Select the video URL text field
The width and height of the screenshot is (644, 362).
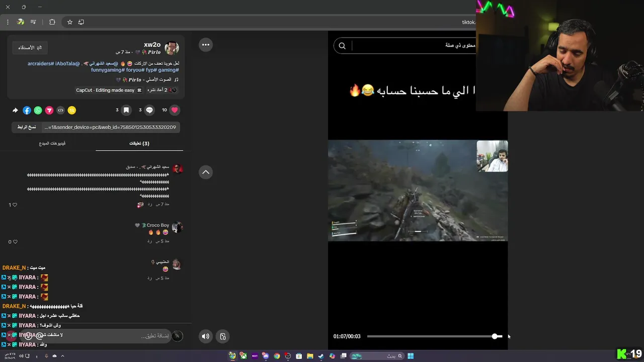click(x=111, y=127)
